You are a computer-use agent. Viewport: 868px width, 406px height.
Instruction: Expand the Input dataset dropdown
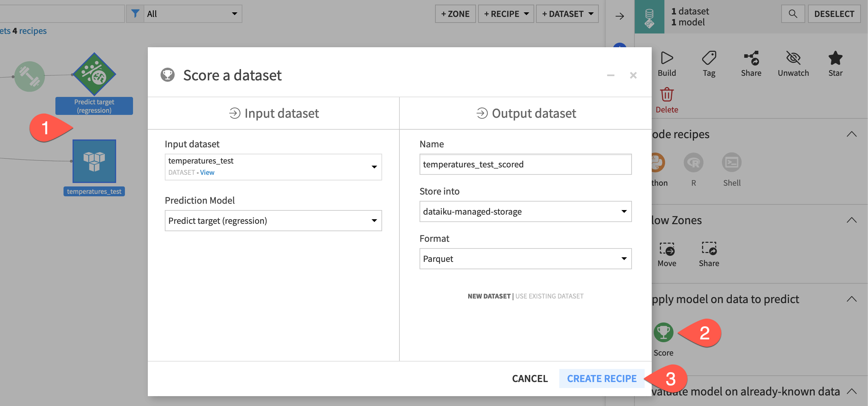tap(374, 166)
